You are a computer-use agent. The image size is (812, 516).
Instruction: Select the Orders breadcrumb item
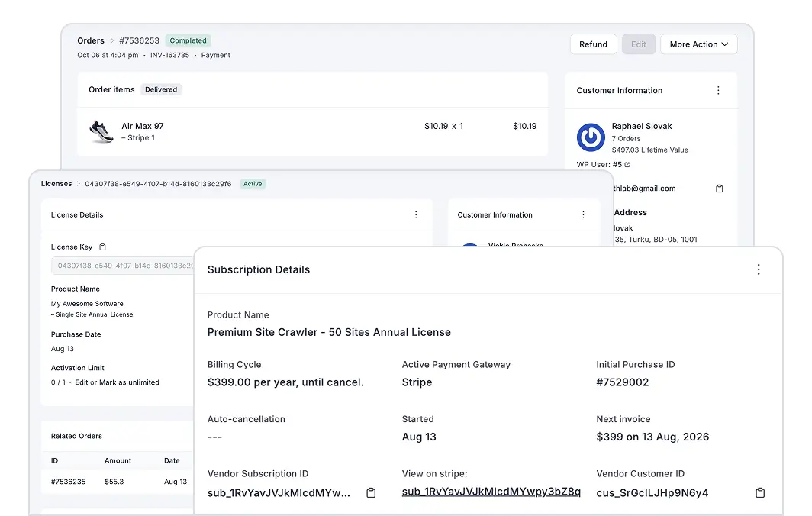coord(90,40)
